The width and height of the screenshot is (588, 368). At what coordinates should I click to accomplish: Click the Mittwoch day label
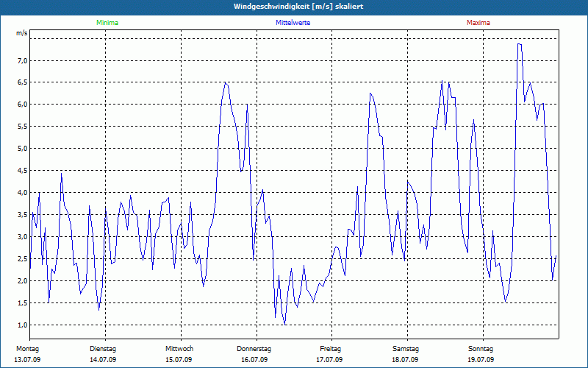coord(179,349)
